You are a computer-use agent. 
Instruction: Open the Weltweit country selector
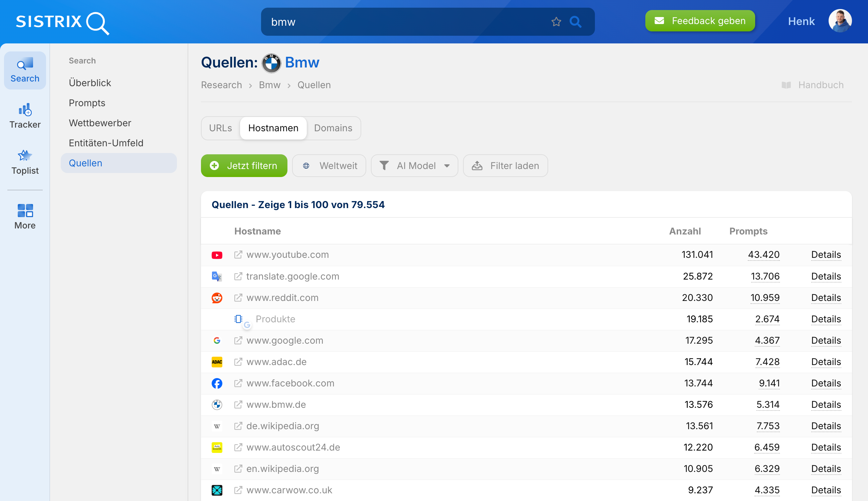(x=329, y=166)
